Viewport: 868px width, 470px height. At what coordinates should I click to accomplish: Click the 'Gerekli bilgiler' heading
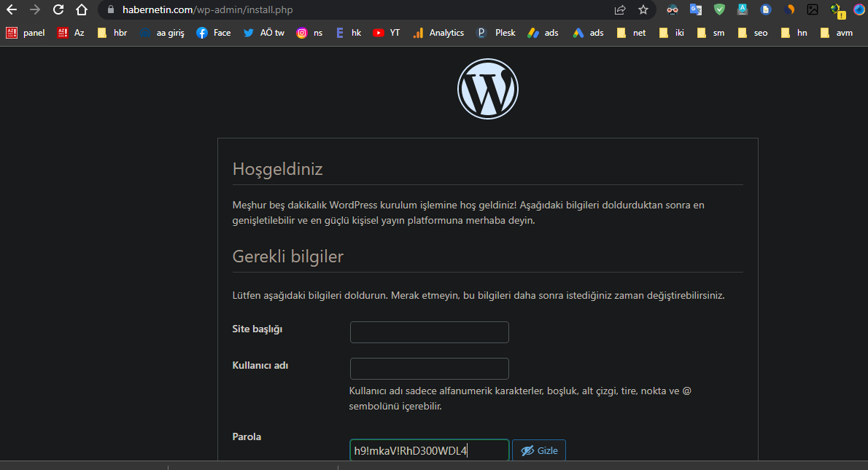(x=288, y=256)
